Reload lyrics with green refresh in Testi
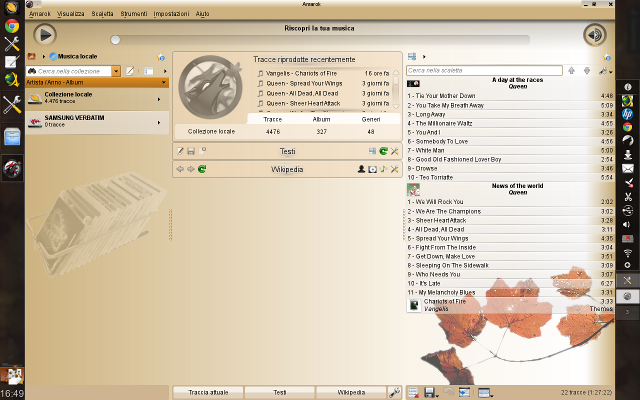Image resolution: width=640 pixels, height=400 pixels. click(x=383, y=151)
